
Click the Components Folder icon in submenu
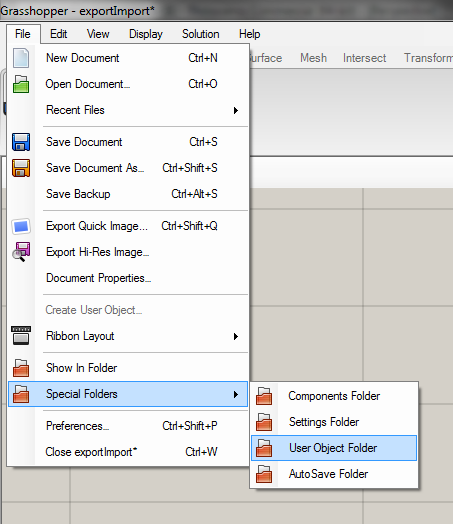click(x=264, y=396)
